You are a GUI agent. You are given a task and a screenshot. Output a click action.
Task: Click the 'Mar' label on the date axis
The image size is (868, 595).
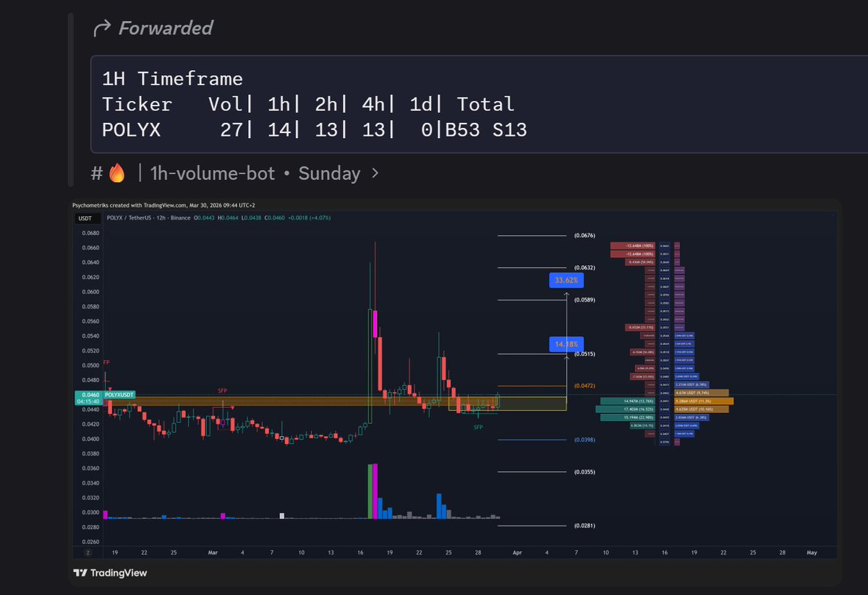tap(213, 552)
